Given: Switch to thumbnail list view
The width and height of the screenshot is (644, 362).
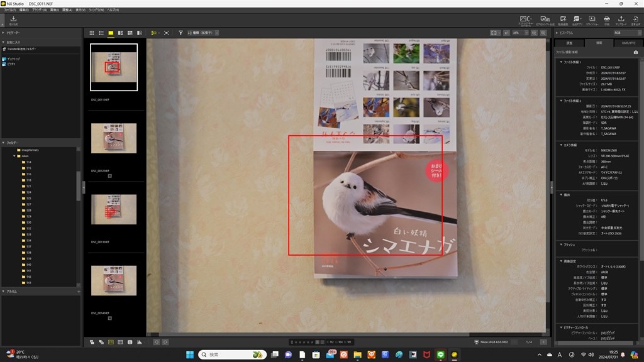Looking at the screenshot, I should pyautogui.click(x=101, y=33).
